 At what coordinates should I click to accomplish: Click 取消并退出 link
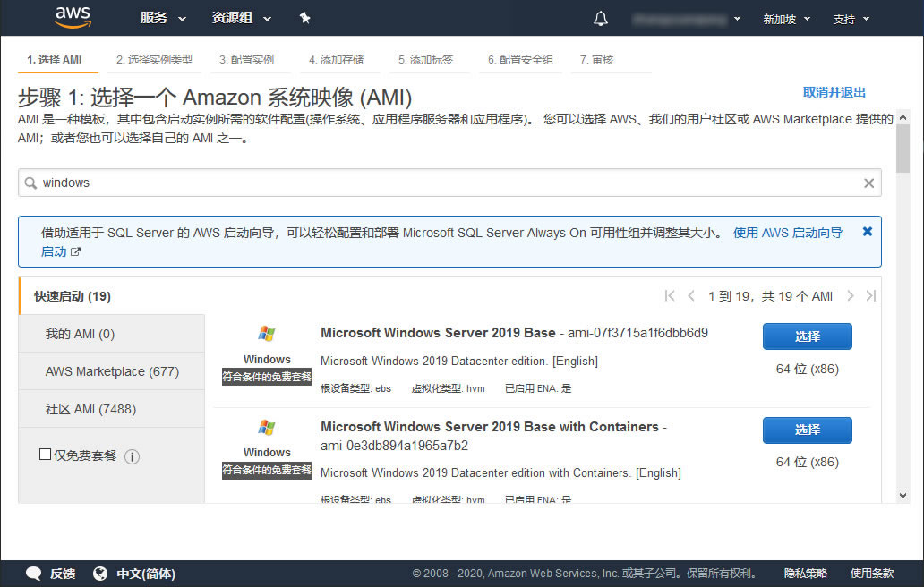[834, 92]
